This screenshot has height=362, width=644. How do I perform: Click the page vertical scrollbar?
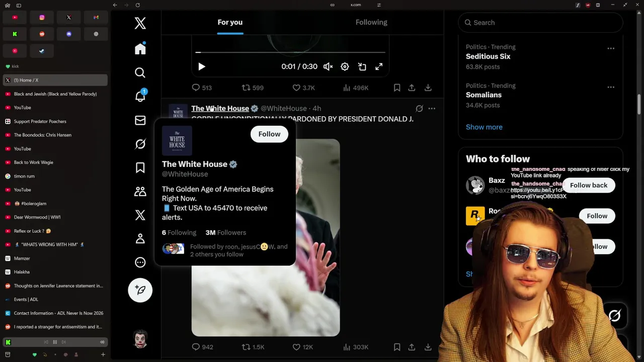pyautogui.click(x=639, y=105)
